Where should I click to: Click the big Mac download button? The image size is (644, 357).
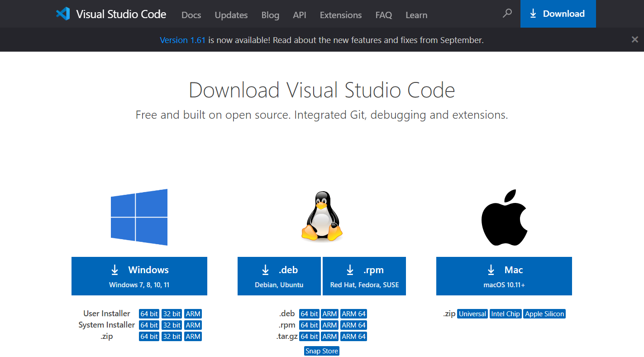point(504,276)
